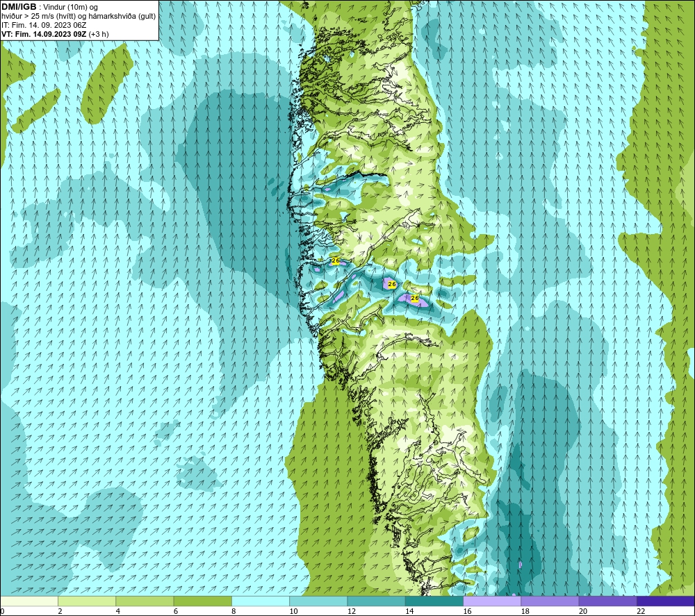Click the westernmost yellow "26" gust label
The height and width of the screenshot is (616, 695).
click(336, 261)
